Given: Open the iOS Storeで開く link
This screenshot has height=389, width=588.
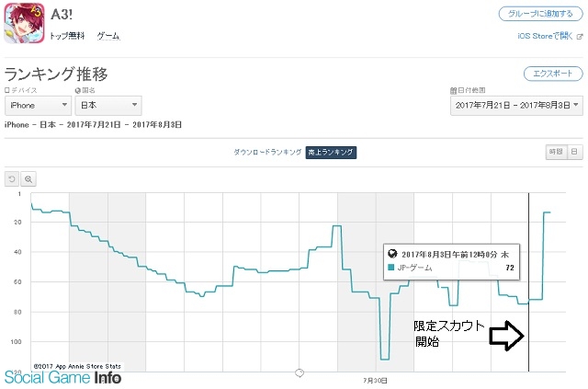Looking at the screenshot, I should (545, 36).
